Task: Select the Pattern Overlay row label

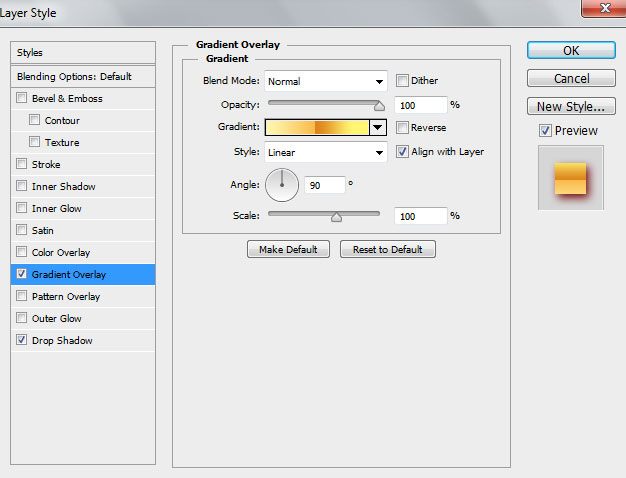Action: tap(66, 297)
